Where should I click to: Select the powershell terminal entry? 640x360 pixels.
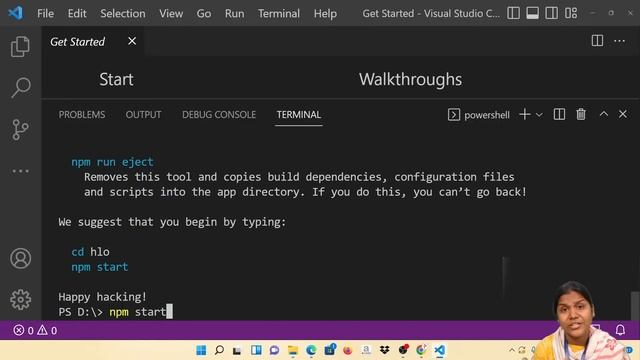[478, 115]
